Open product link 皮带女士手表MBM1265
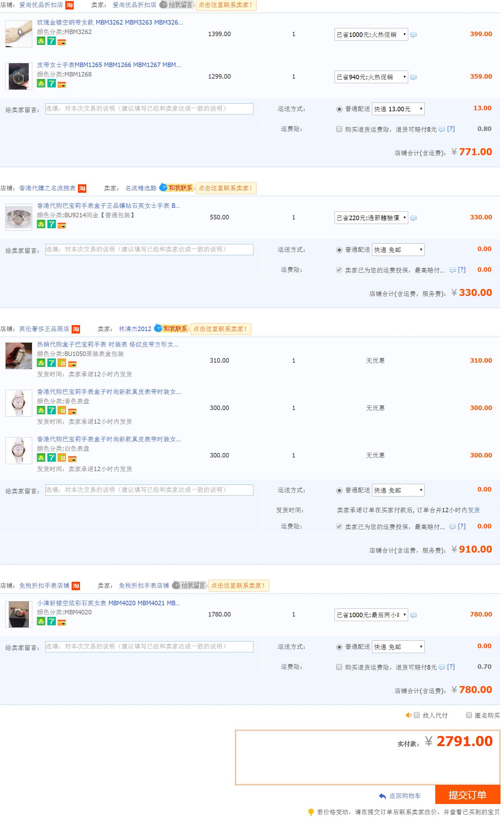Screen dimensions: 504x817 pyautogui.click(x=109, y=65)
